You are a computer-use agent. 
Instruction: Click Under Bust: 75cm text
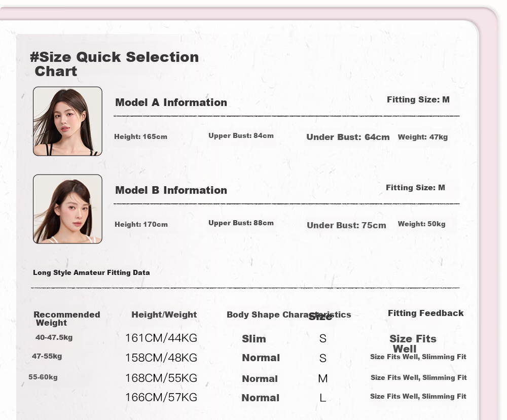(346, 225)
